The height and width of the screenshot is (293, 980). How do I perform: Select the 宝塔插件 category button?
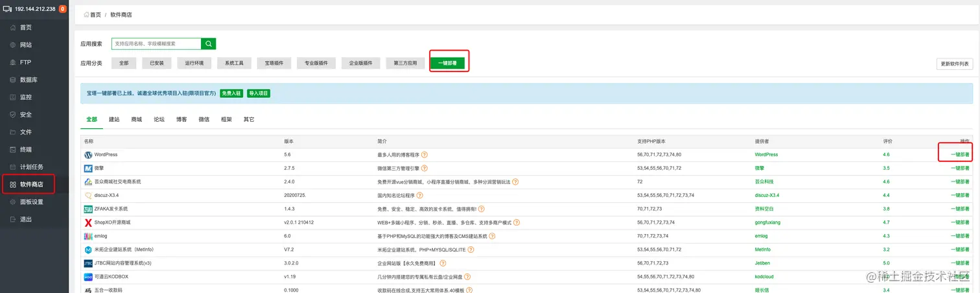[274, 63]
